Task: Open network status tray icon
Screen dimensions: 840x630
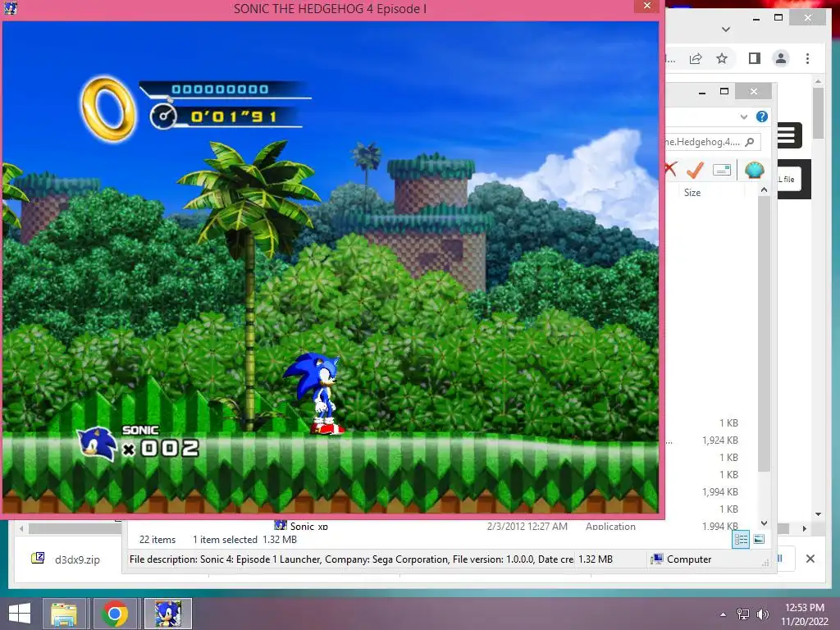Action: pos(742,614)
